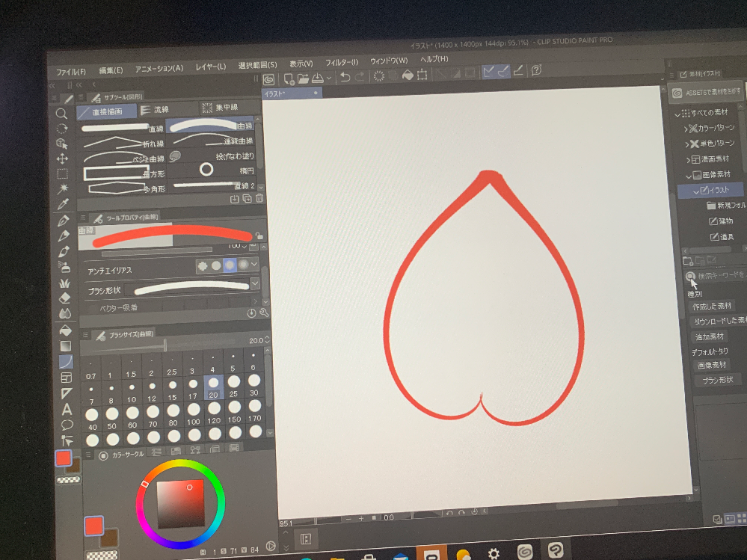The image size is (747, 560).
Task: Select the Figure curve tool in toolbar
Action: (x=66, y=362)
